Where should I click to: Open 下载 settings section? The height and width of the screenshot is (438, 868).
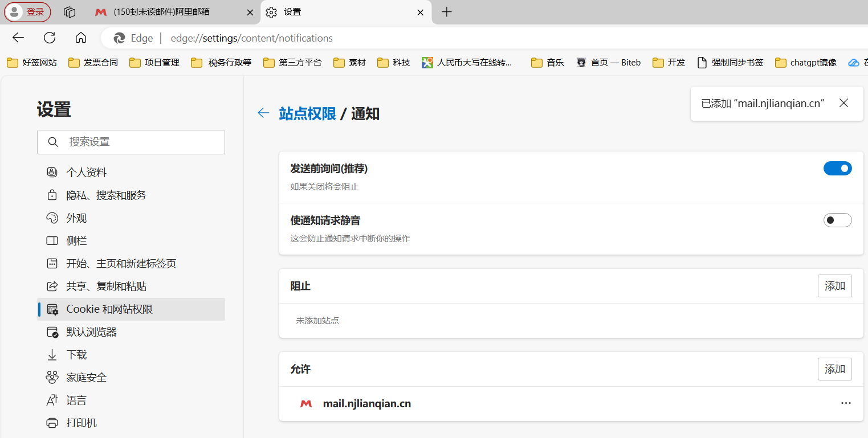(131, 354)
